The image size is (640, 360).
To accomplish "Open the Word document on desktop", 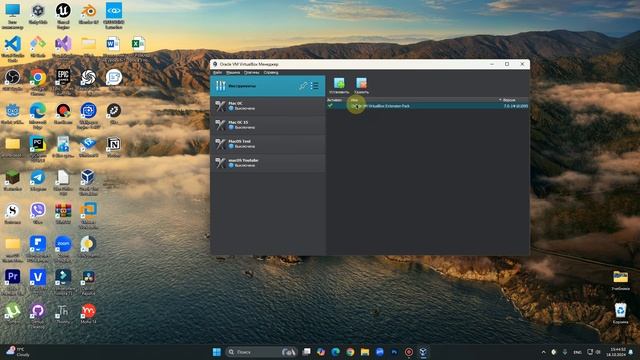I will pyautogui.click(x=113, y=48).
